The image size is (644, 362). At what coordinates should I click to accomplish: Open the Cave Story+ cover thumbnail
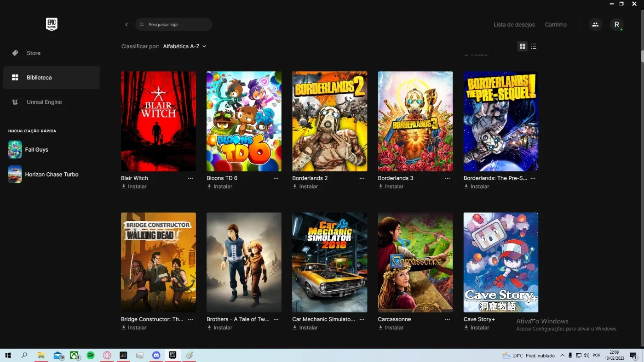point(500,262)
